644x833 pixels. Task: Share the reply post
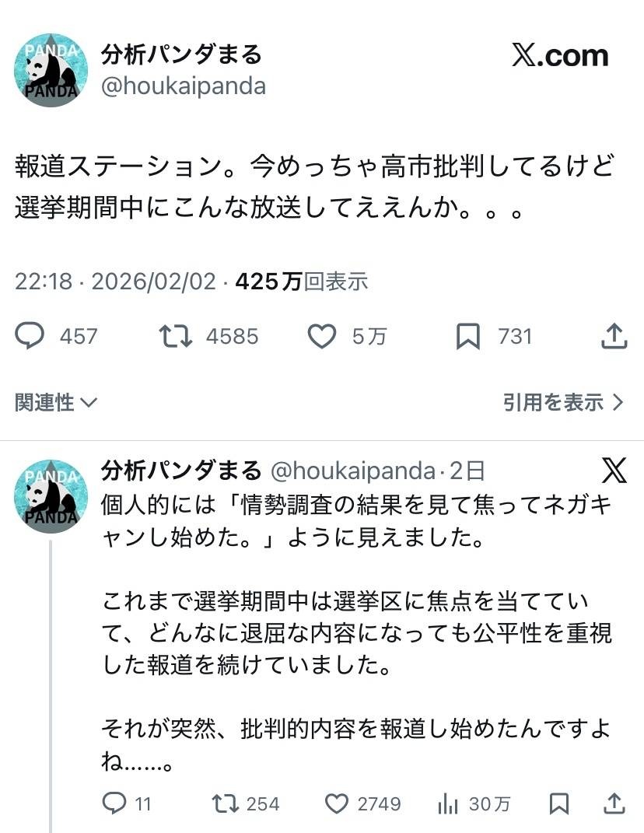[614, 803]
